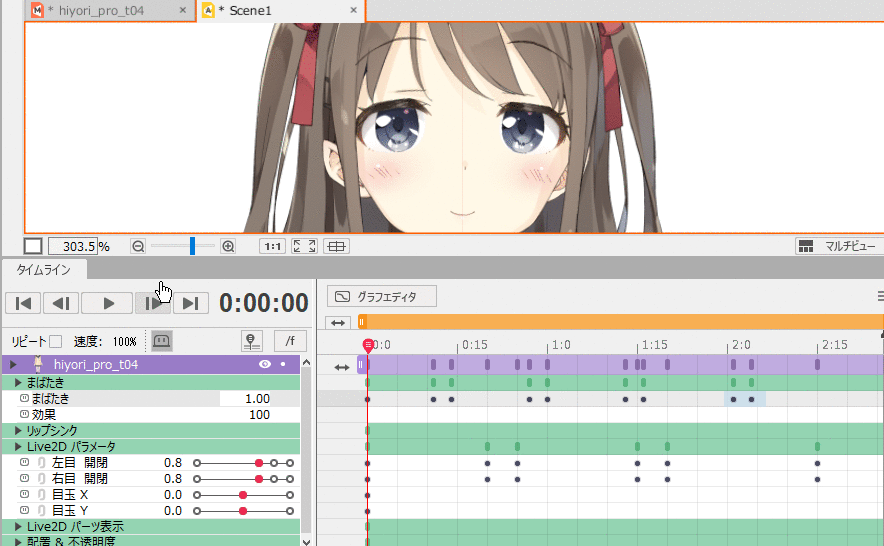
Task: Step back one frame
Action: point(61,303)
